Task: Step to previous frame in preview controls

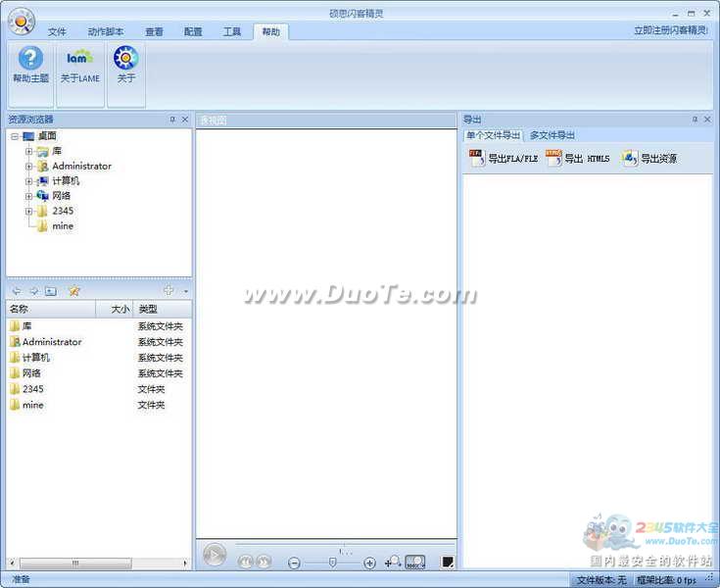Action: click(246, 562)
